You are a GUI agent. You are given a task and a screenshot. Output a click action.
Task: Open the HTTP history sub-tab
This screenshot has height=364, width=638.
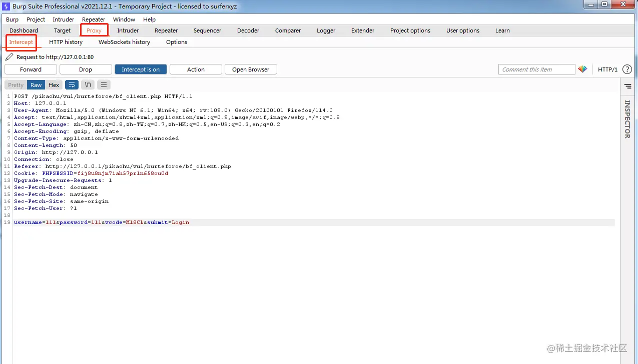(66, 42)
